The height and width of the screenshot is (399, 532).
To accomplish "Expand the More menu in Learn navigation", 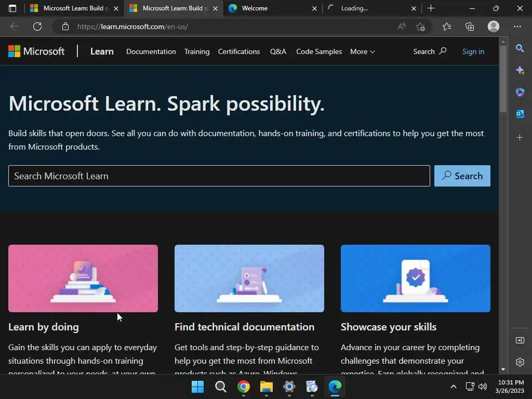I will (362, 51).
